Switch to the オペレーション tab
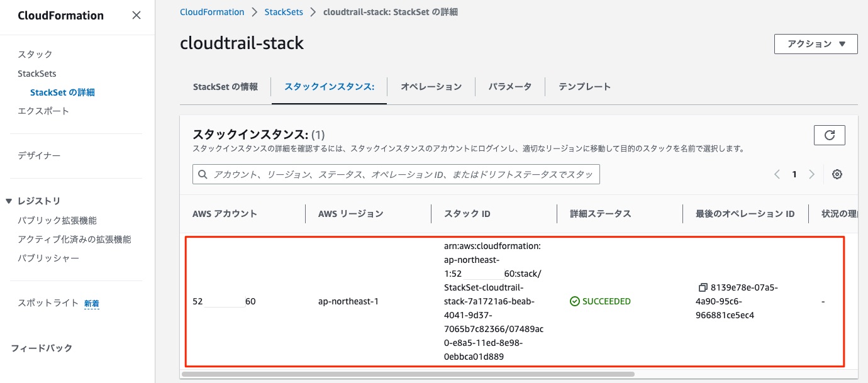 [x=431, y=87]
